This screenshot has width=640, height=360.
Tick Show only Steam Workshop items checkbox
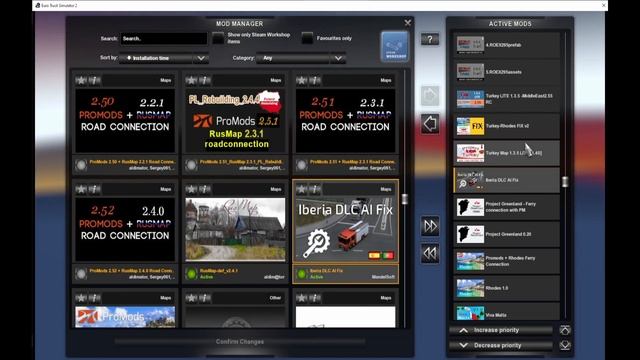pos(218,38)
